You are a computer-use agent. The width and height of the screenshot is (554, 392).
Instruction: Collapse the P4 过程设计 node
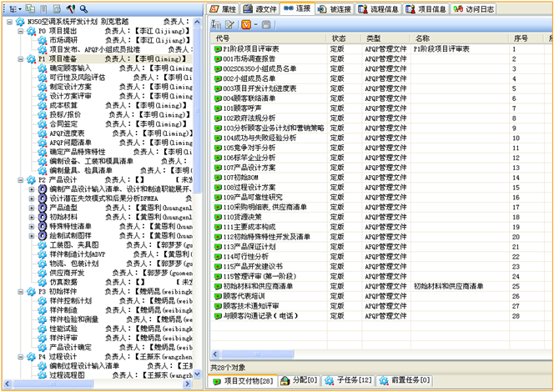coord(21,357)
